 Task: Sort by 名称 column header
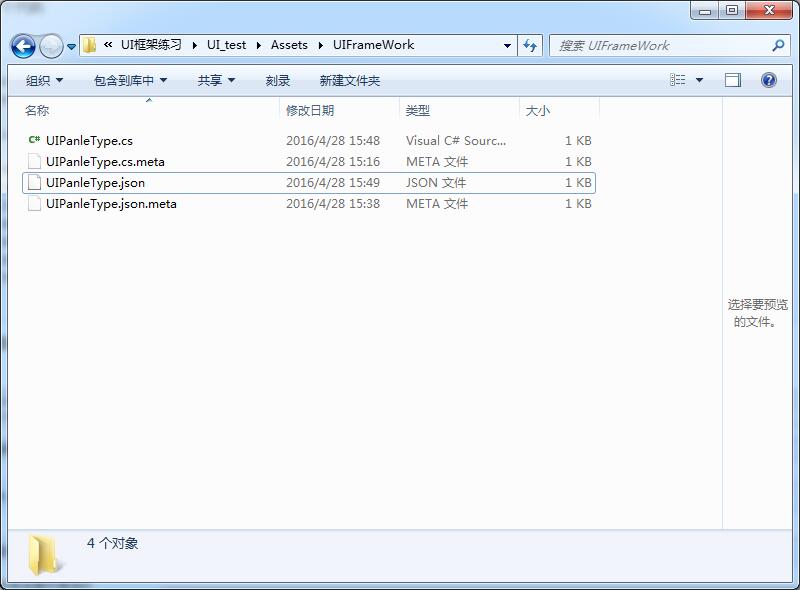(37, 110)
